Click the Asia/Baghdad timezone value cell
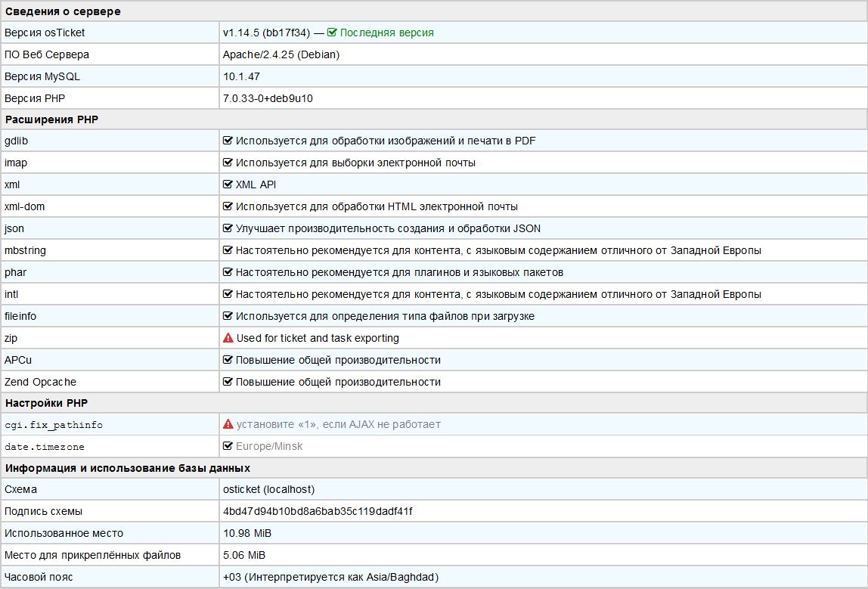The height and width of the screenshot is (589, 868). (x=330, y=577)
